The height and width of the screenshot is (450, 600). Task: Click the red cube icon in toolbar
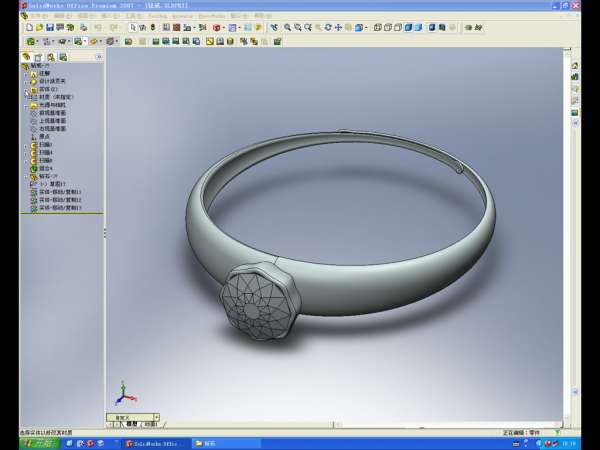click(x=216, y=28)
